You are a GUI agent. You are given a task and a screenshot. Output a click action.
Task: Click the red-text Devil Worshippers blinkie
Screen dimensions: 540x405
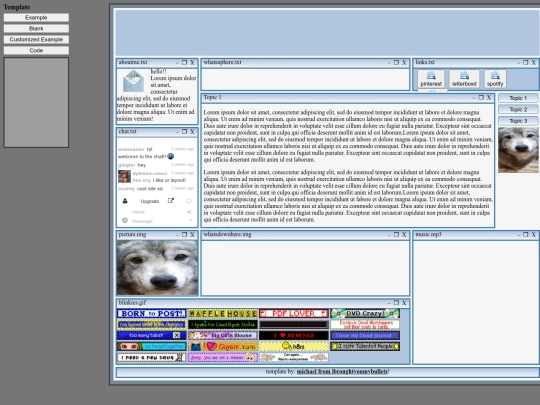[365, 324]
